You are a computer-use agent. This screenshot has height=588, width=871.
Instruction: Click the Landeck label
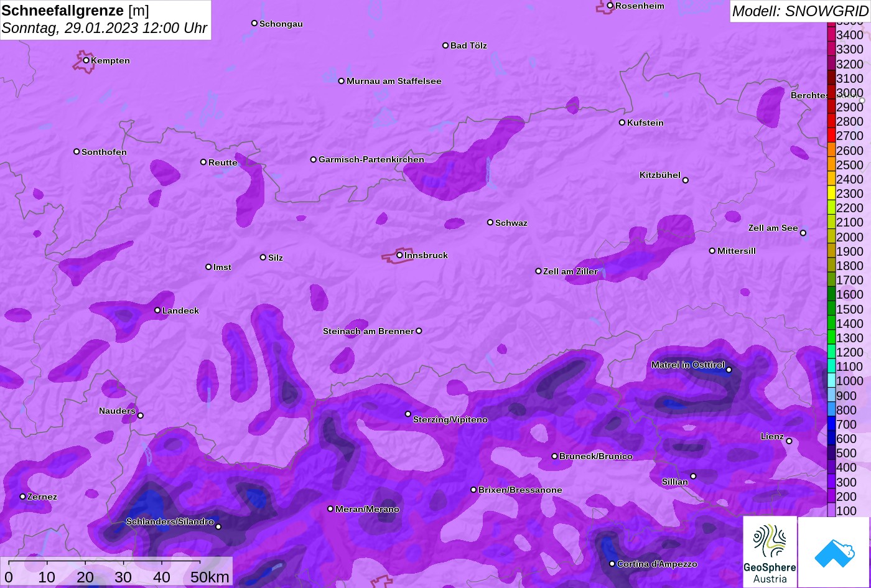[180, 310]
